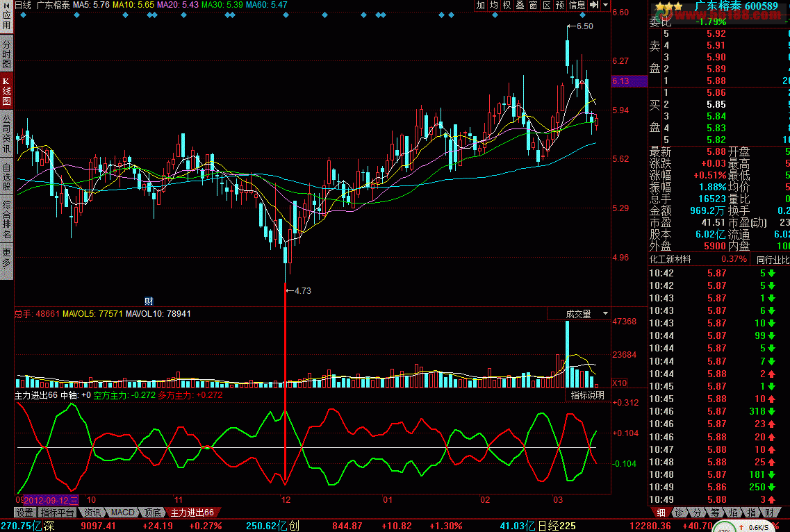
Task: Switch to the 顶底 indicator tab
Action: pos(153,513)
